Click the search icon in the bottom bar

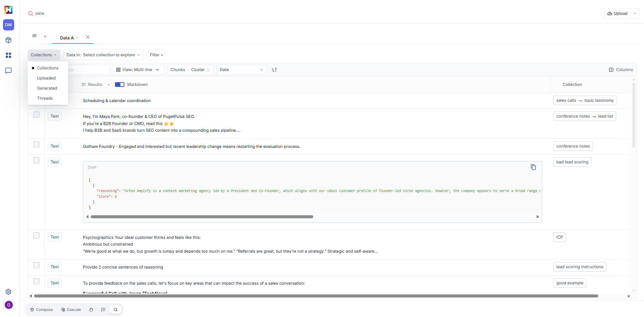(x=116, y=309)
